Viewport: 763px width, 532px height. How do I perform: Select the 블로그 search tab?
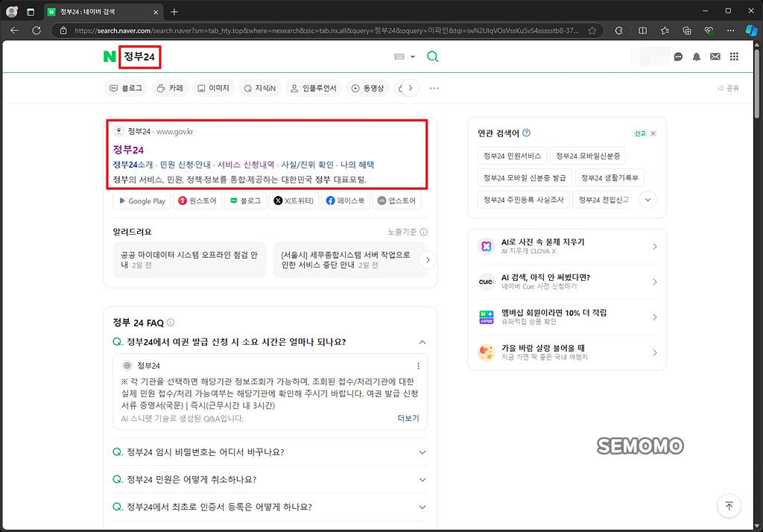click(x=126, y=88)
